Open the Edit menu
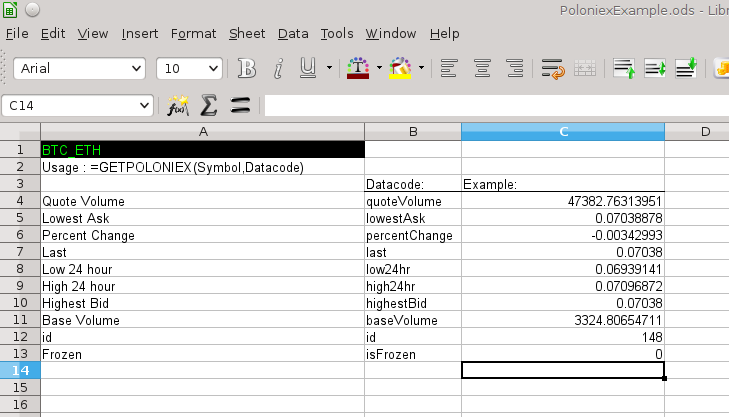Viewport: 729px width, 417px height. [x=53, y=33]
